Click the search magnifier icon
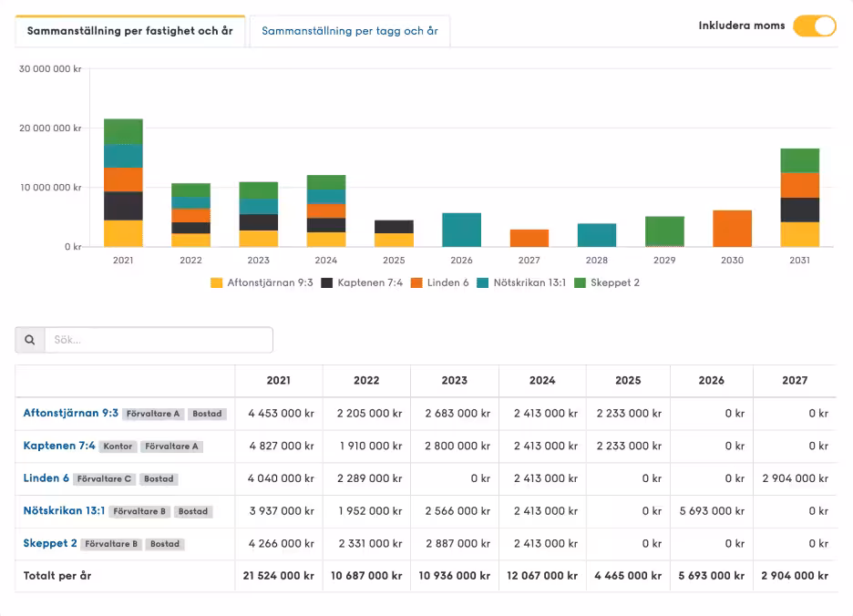Viewport: 853px width, 616px height. 30,340
